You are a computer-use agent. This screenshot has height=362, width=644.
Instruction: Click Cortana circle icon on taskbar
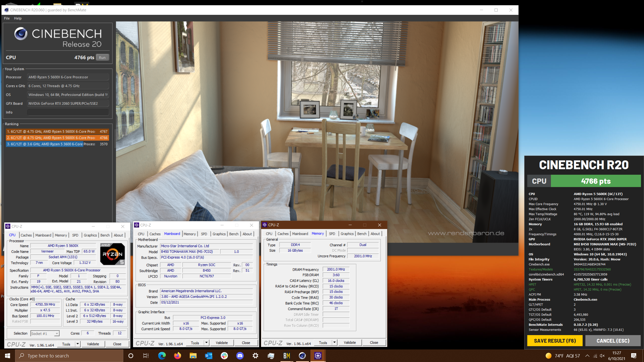[x=131, y=356]
